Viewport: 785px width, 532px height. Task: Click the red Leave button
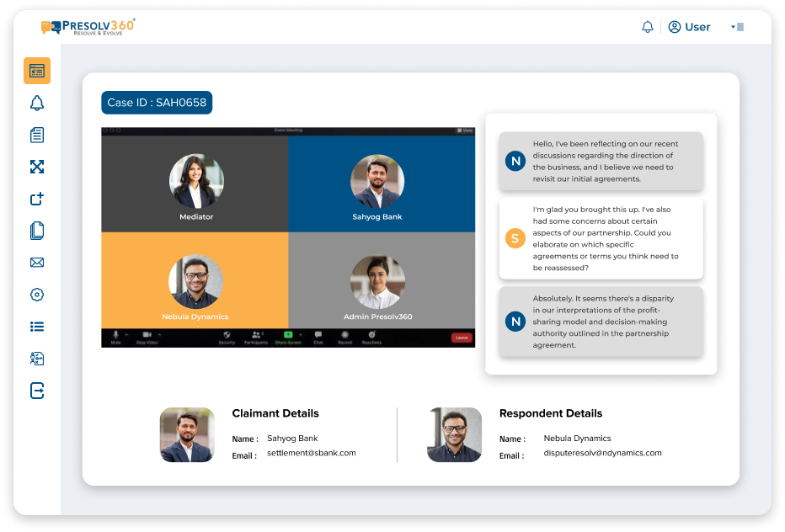click(462, 338)
